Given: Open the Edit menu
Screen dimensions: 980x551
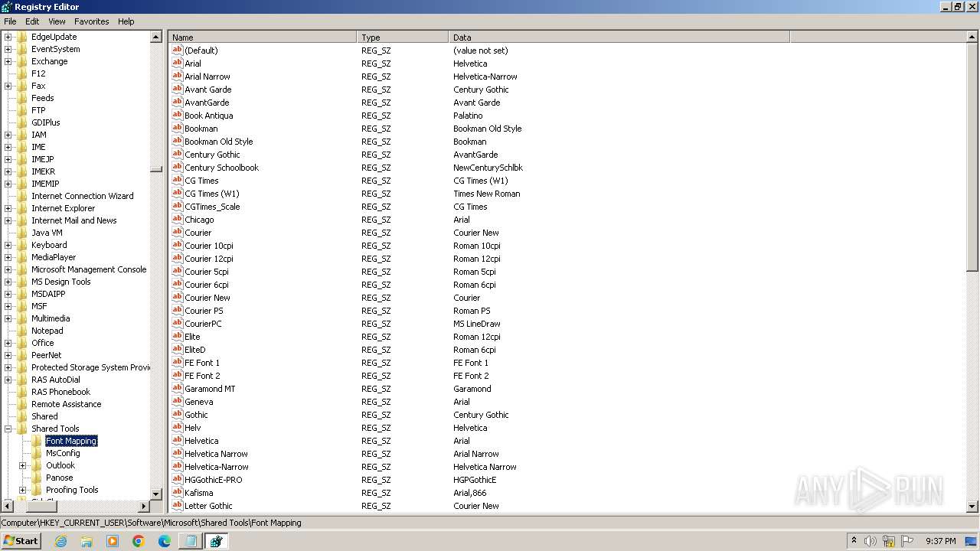Looking at the screenshot, I should [x=32, y=21].
